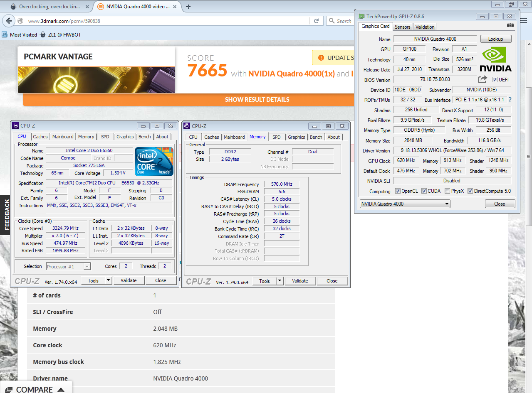Click the browser Search field
532x393 pixels.
pos(344,21)
